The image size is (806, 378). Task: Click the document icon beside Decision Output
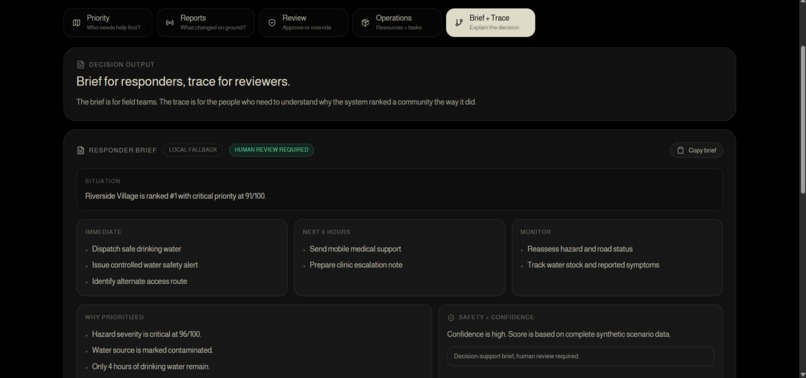coord(80,65)
